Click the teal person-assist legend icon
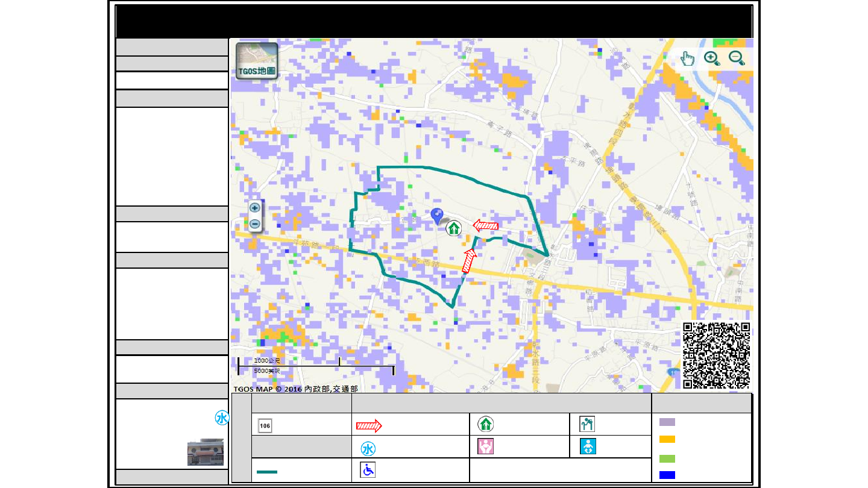The height and width of the screenshot is (488, 868). click(x=587, y=424)
